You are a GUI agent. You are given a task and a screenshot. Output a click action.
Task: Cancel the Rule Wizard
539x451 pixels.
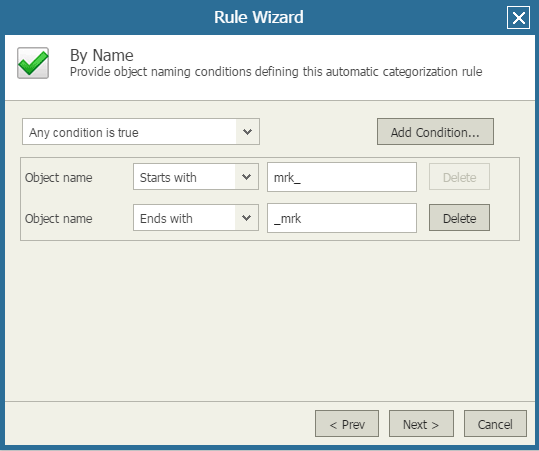click(495, 424)
